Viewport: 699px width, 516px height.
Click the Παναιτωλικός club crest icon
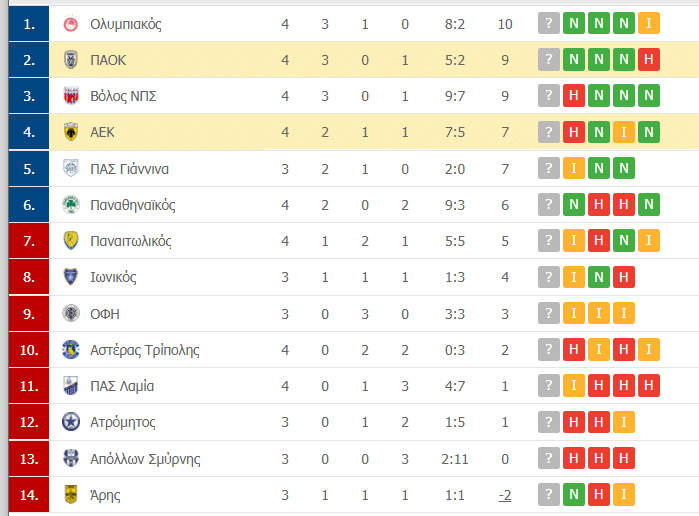coord(70,241)
